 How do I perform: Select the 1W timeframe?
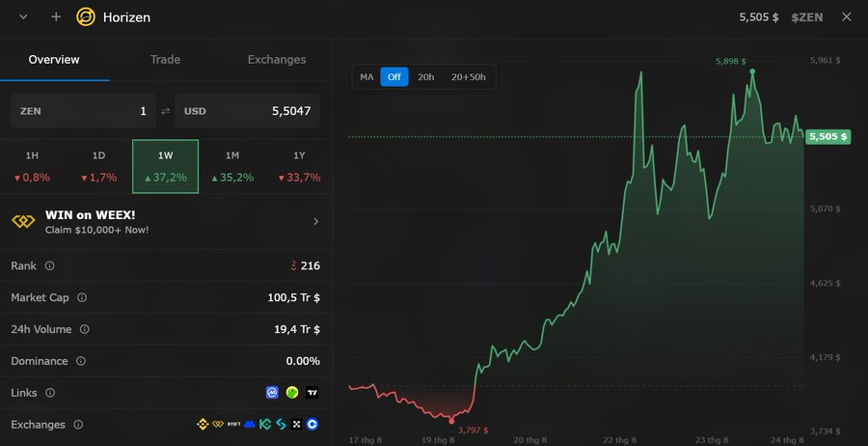click(x=166, y=166)
